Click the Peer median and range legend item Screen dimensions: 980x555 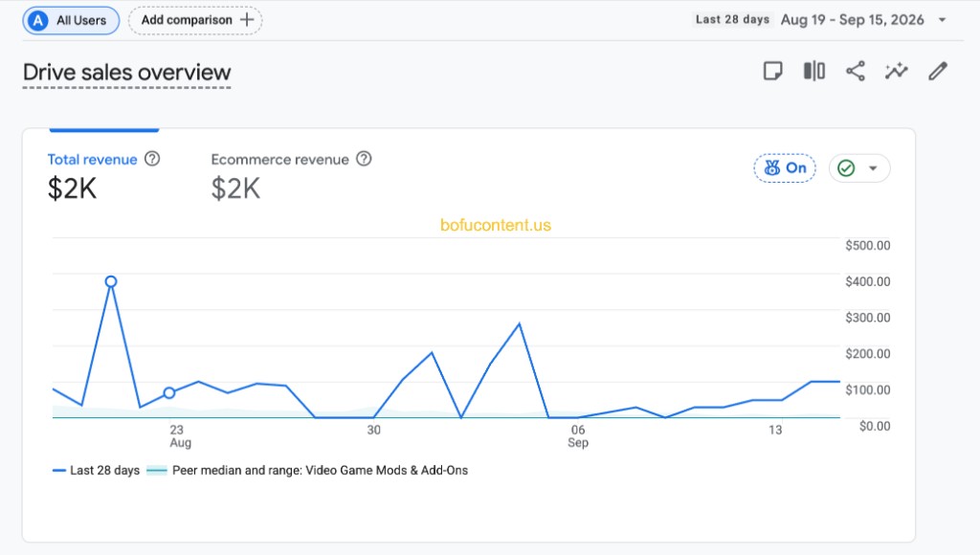[307, 470]
